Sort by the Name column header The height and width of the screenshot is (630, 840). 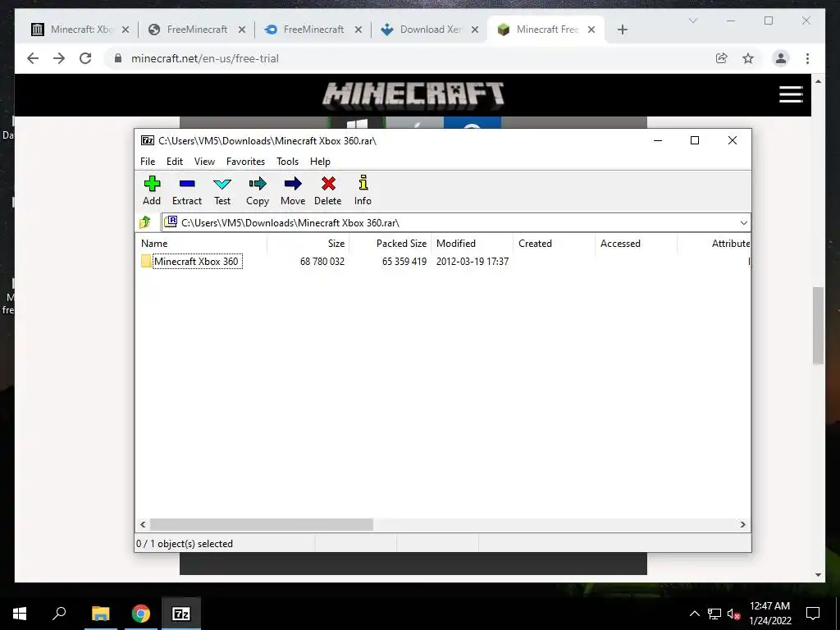pyautogui.click(x=201, y=243)
